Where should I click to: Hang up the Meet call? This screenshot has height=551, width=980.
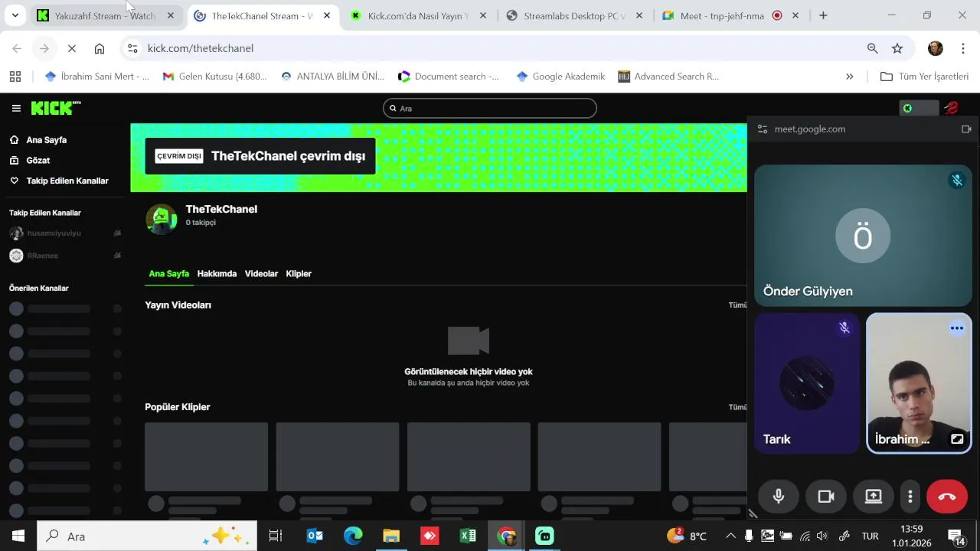947,497
